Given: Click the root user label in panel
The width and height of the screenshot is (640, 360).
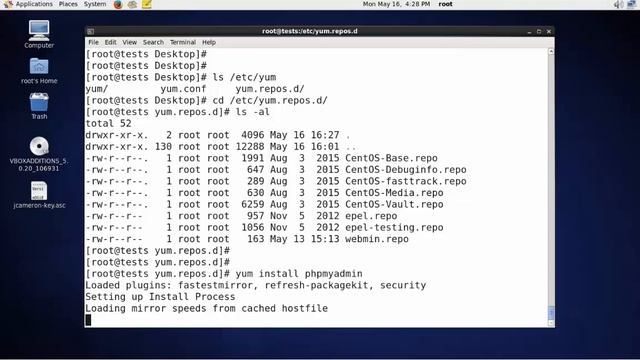Looking at the screenshot, I should (x=445, y=4).
